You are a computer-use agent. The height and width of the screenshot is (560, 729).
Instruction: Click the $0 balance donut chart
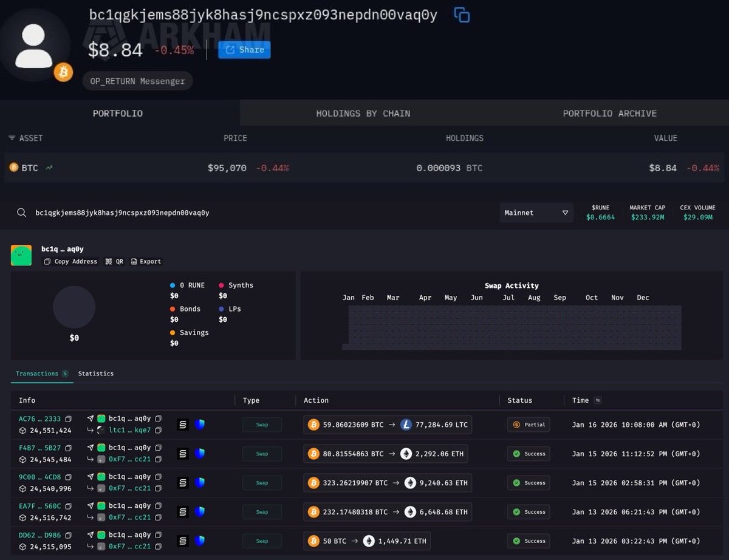tap(74, 307)
